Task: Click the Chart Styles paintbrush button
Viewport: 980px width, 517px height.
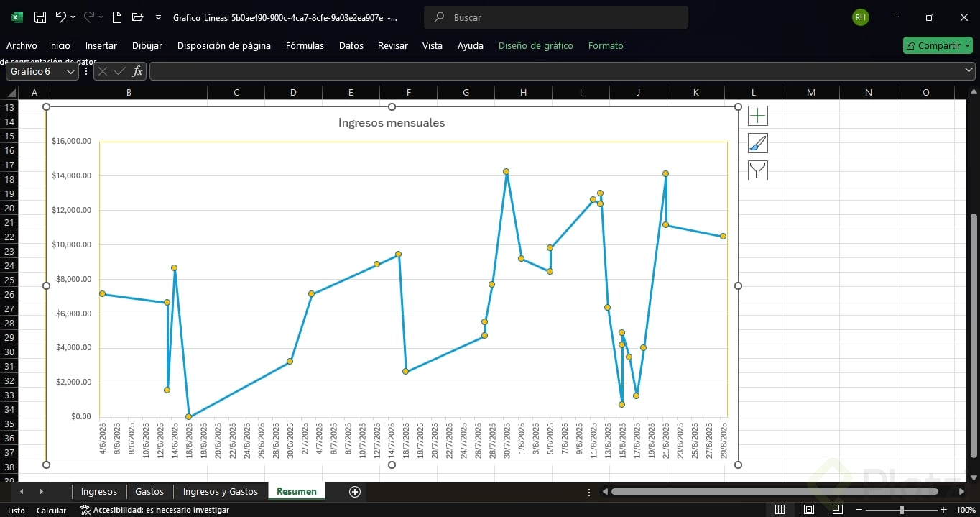Action: tap(758, 143)
